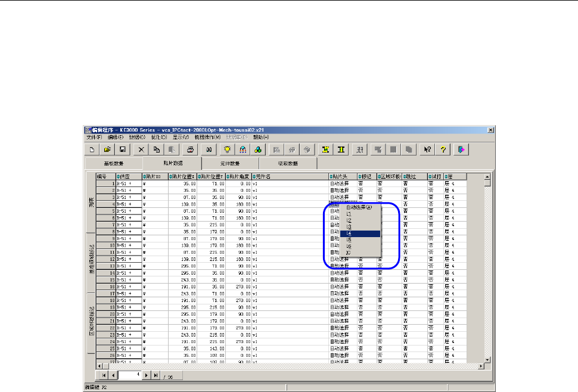Sort by the 贴片头 column header
Image resolution: width=578 pixels, height=392 pixels.
(342, 176)
